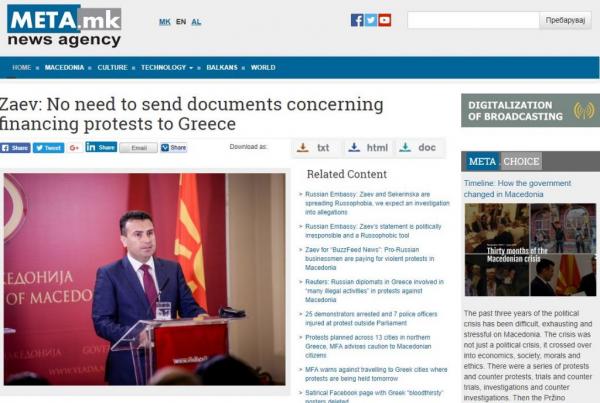Viewport: 600px width, 403px height.
Task: Open the YouTube icon in header
Action: [x=385, y=20]
